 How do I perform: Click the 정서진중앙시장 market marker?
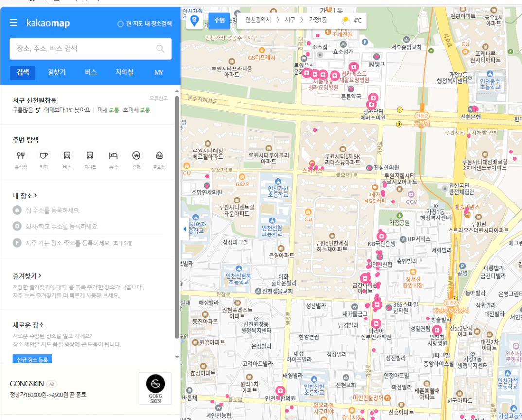click(x=413, y=272)
